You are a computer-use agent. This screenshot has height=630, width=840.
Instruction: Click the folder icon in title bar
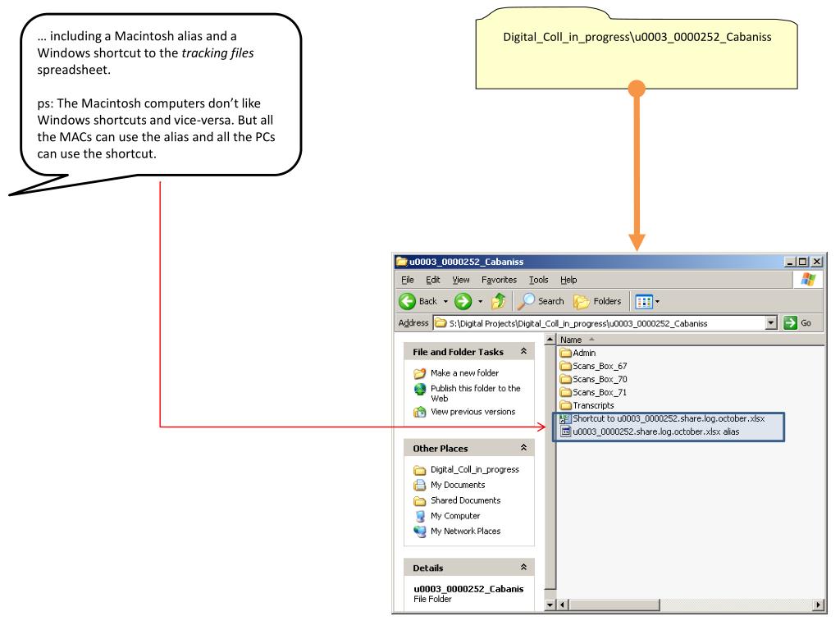402,262
